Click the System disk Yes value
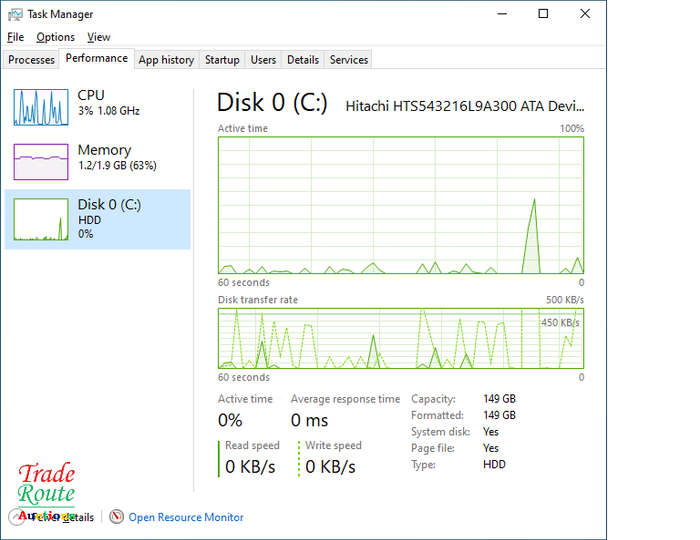This screenshot has width=700, height=540. click(491, 432)
